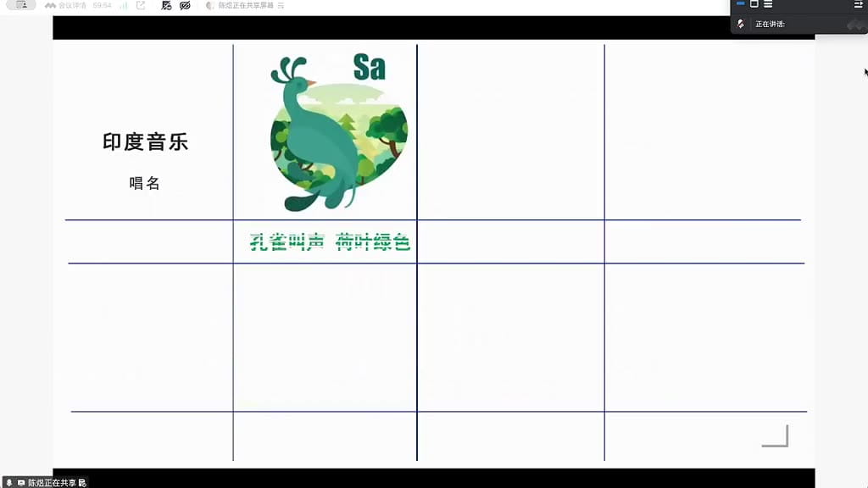Check the network signal bars icon
Image resolution: width=868 pixels, height=488 pixels.
click(x=124, y=6)
